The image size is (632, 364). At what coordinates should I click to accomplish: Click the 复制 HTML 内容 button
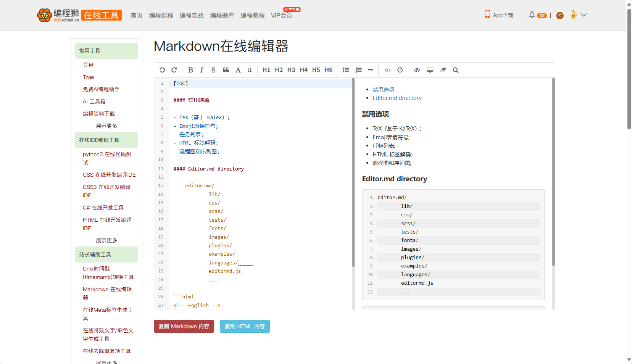point(245,326)
